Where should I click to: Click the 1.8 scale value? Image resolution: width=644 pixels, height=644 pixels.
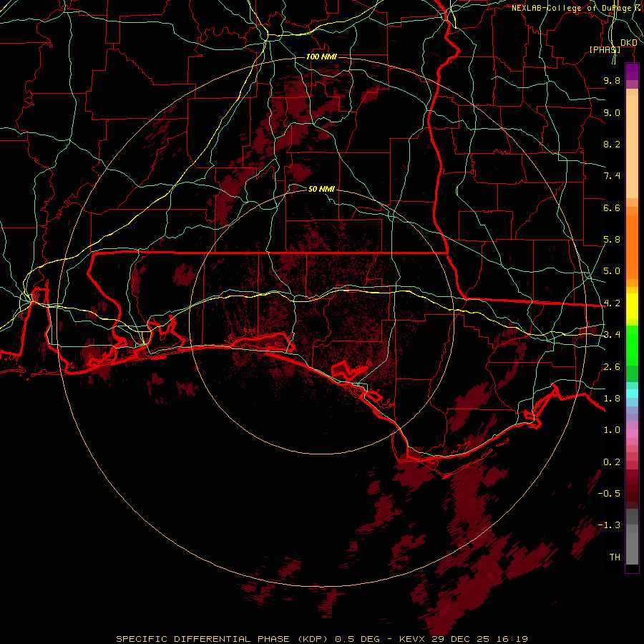pyautogui.click(x=612, y=399)
